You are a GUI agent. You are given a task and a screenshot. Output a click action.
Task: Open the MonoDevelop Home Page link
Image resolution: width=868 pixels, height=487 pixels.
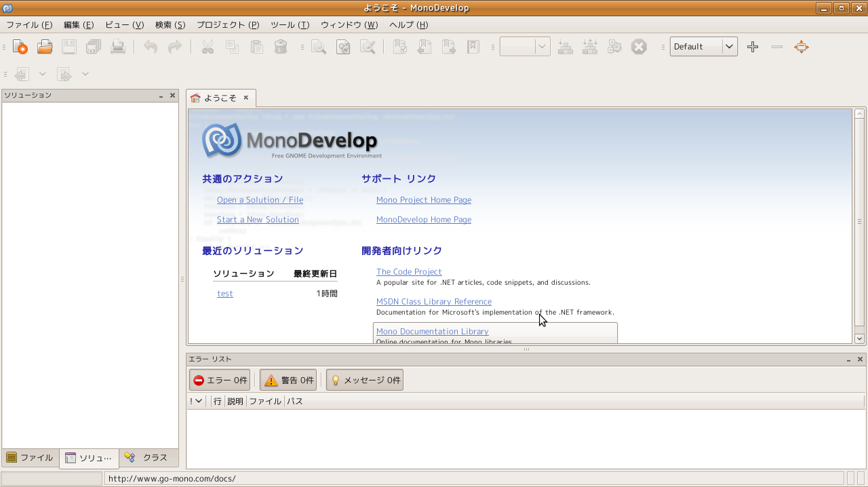pos(424,220)
